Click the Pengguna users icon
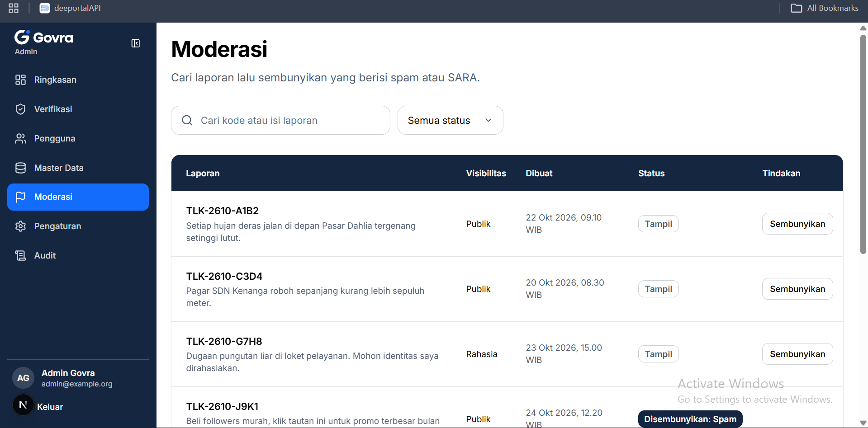Screen dimensions: 868x428 [20, 138]
